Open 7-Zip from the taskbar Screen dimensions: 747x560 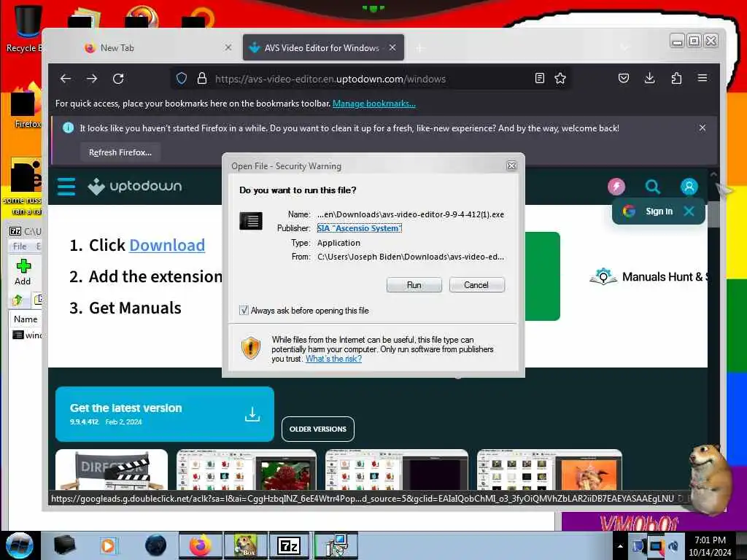coord(289,545)
